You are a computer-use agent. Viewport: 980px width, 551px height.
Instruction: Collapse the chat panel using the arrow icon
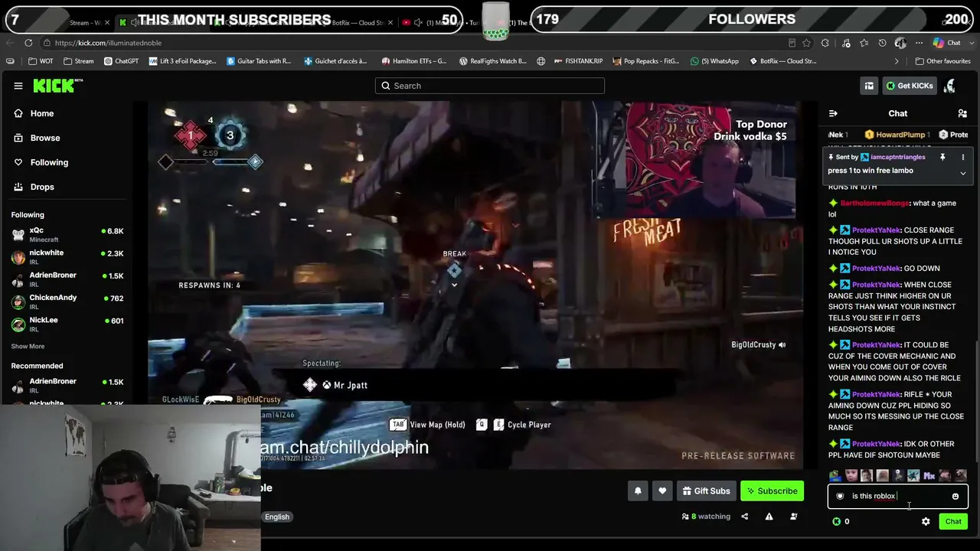pyautogui.click(x=833, y=113)
